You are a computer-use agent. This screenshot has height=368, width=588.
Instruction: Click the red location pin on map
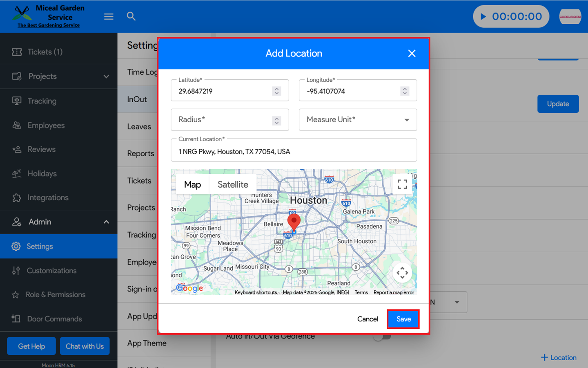[x=294, y=222]
